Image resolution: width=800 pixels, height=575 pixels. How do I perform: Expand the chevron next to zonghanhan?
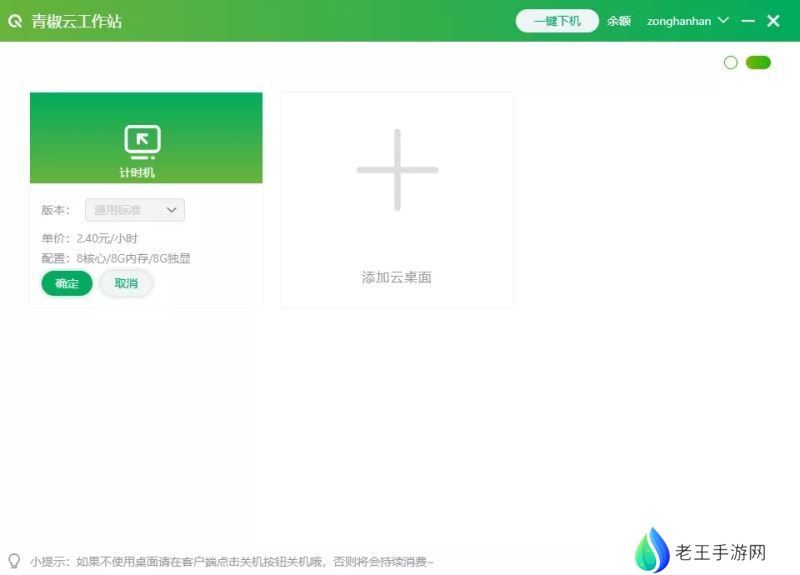(x=723, y=21)
